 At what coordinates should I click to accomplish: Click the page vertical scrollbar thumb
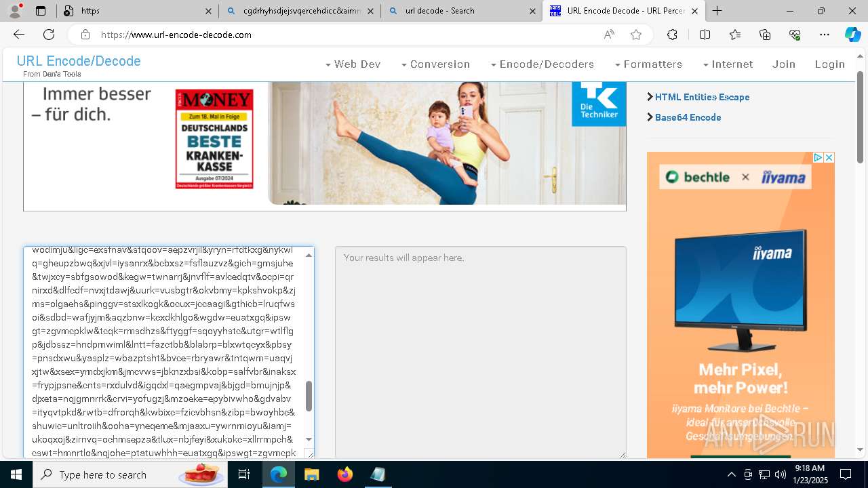point(861,117)
